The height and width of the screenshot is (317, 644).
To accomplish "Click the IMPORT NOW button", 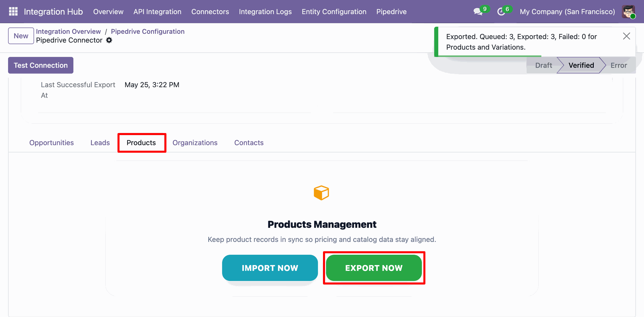I will coord(270,268).
